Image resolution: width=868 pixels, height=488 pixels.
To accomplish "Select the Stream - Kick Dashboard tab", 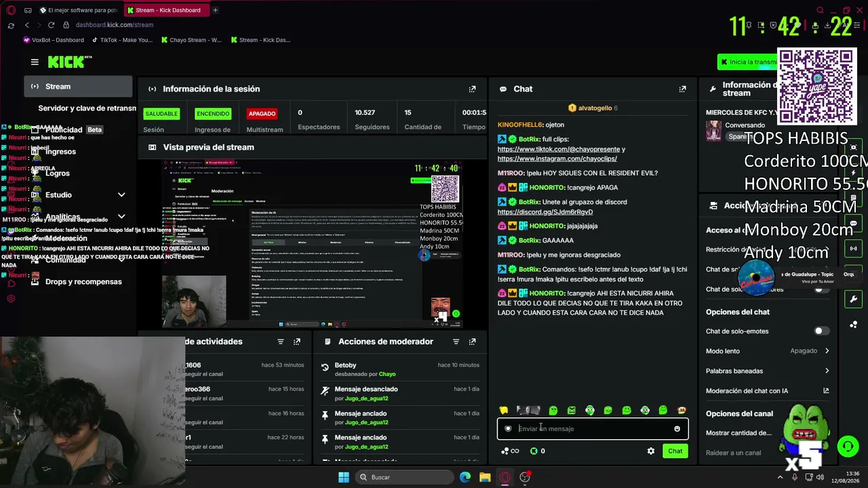I will [167, 10].
